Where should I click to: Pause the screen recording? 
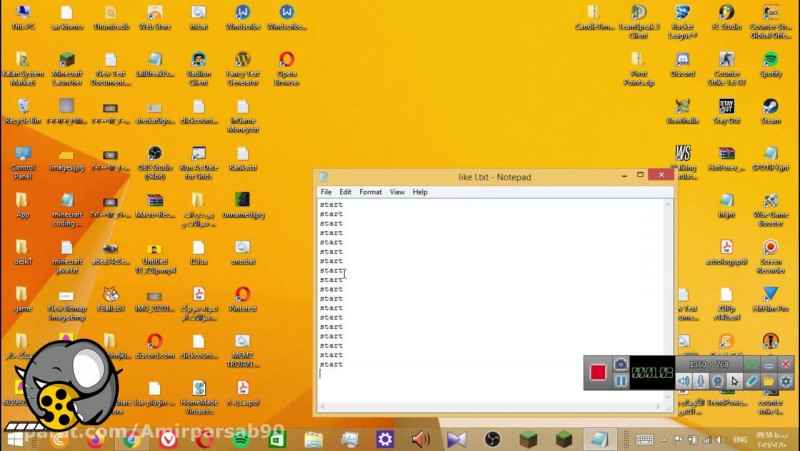pos(620,381)
